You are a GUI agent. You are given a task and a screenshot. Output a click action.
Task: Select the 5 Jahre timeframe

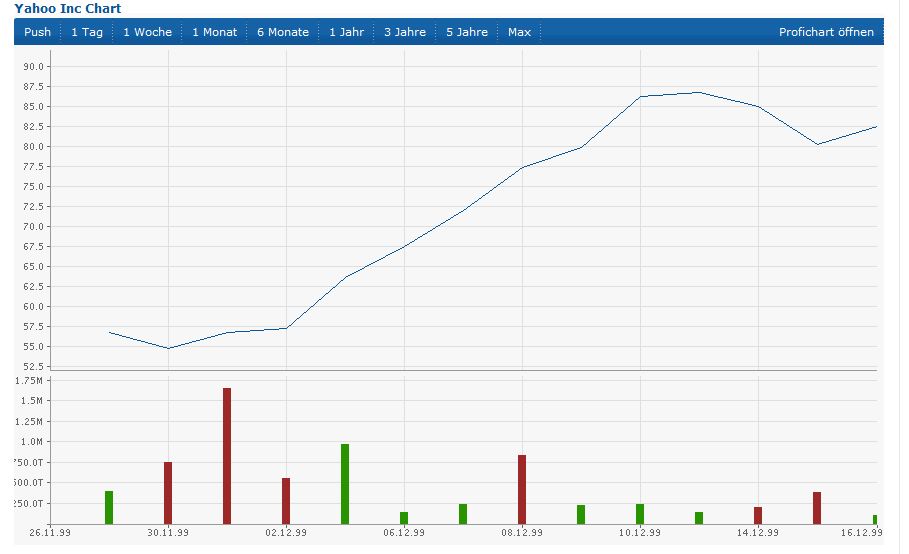point(467,32)
